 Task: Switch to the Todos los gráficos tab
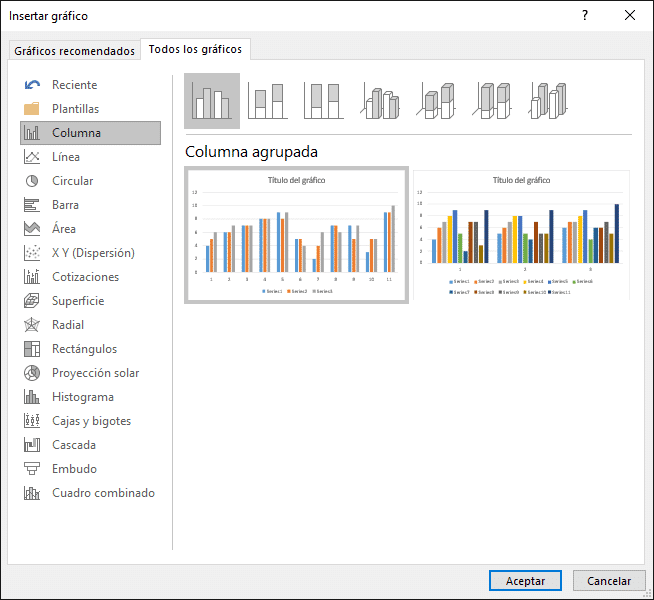tap(195, 49)
